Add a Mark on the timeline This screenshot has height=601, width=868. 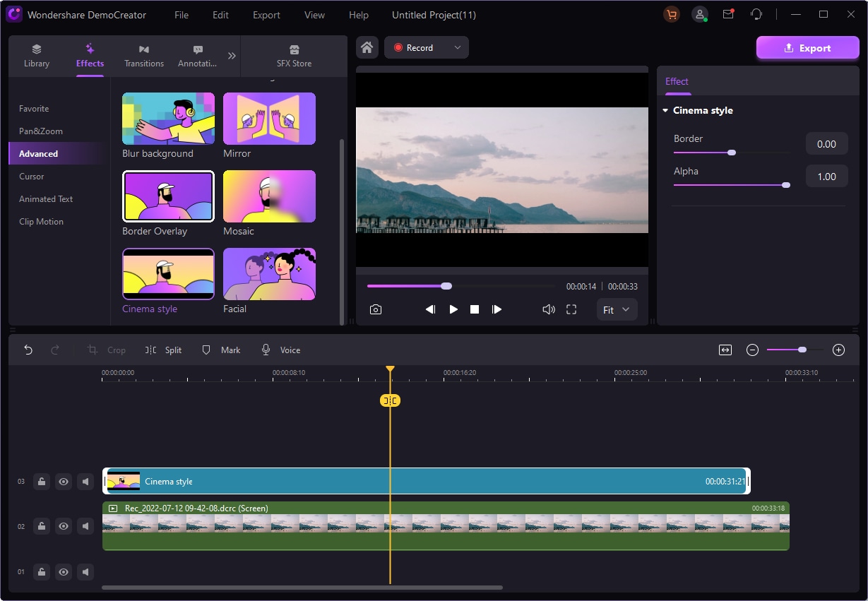coord(221,350)
